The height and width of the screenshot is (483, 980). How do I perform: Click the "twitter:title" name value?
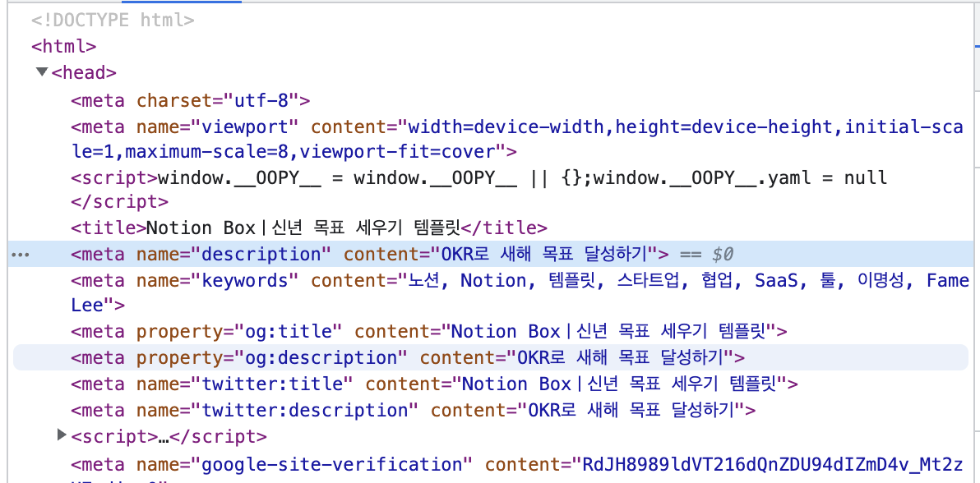tap(272, 383)
